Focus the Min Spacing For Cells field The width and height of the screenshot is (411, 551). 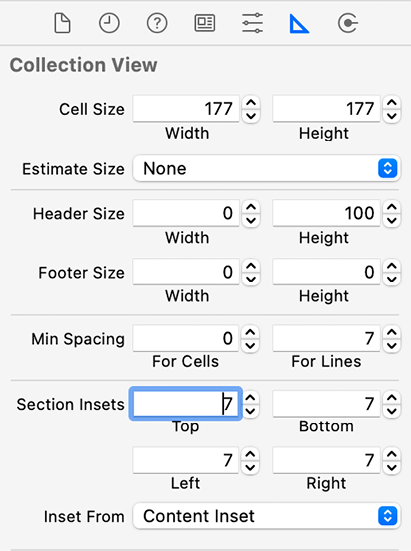(186, 338)
